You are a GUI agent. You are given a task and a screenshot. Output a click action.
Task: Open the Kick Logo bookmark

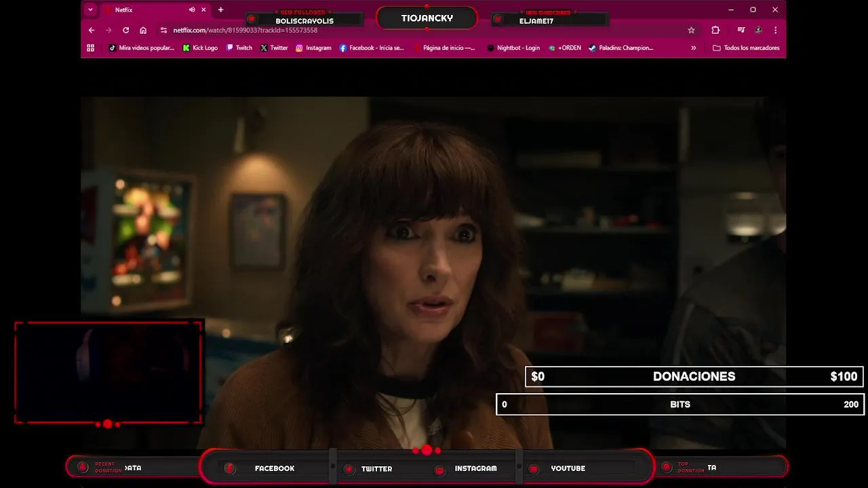click(x=200, y=48)
